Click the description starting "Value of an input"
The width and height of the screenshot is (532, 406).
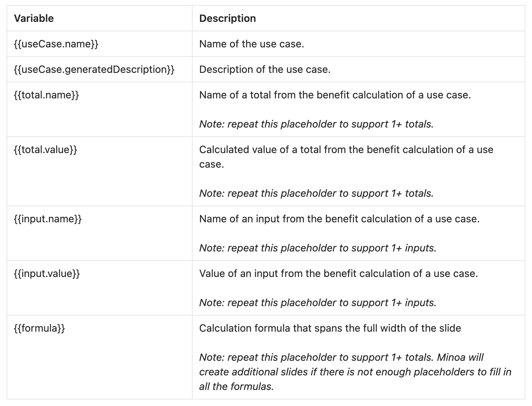click(338, 274)
